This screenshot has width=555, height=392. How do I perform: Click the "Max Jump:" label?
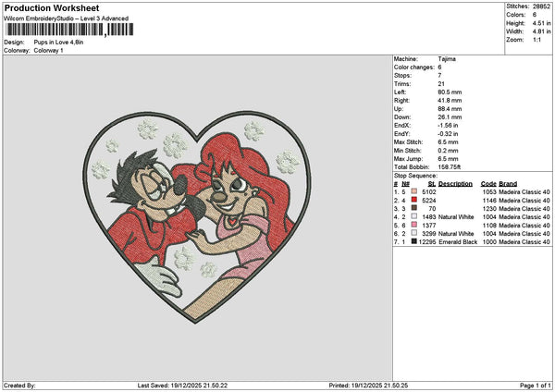(407, 159)
